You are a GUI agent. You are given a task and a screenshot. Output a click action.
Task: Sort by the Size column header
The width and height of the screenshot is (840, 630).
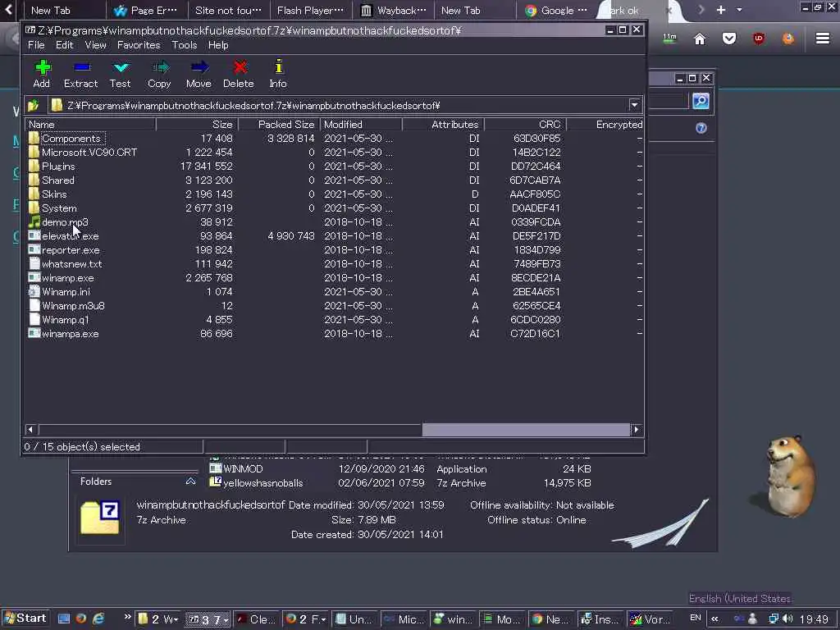click(x=197, y=125)
